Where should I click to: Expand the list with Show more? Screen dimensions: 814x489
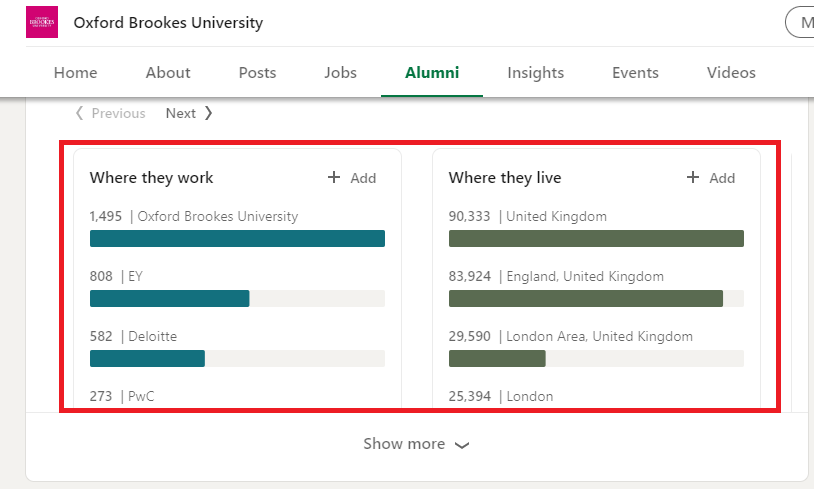point(416,444)
